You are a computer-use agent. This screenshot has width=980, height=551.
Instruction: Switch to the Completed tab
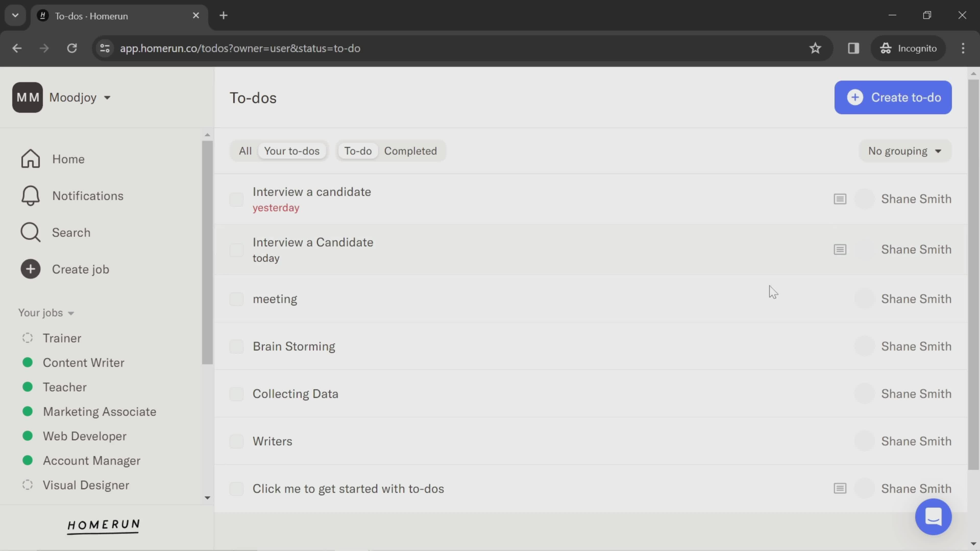coord(410,151)
